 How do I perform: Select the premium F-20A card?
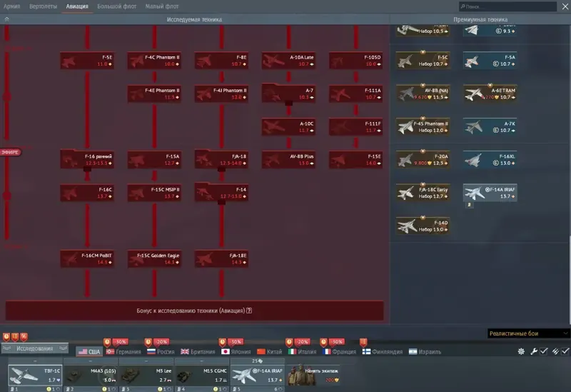[423, 159]
